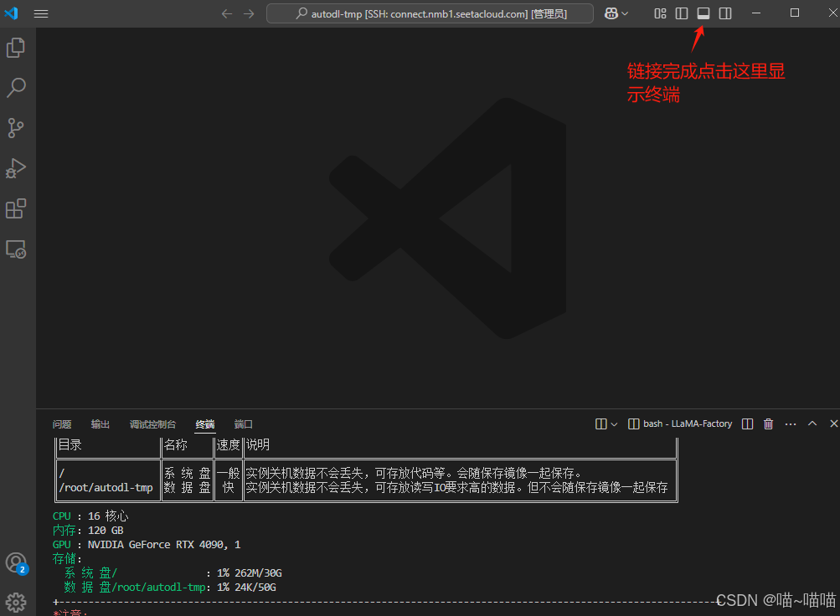Switch to the 输出 panel tab

pos(100,423)
